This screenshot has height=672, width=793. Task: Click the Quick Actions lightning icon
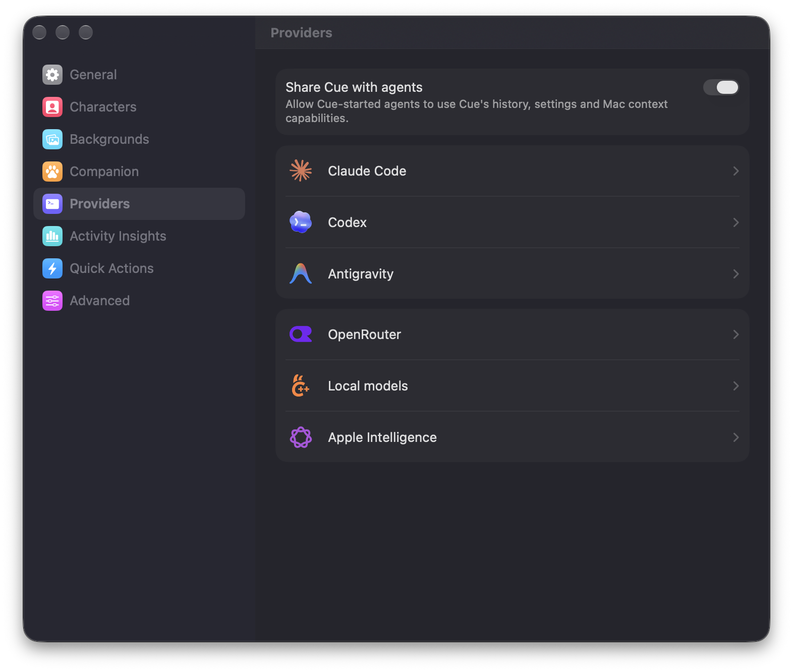pyautogui.click(x=52, y=268)
